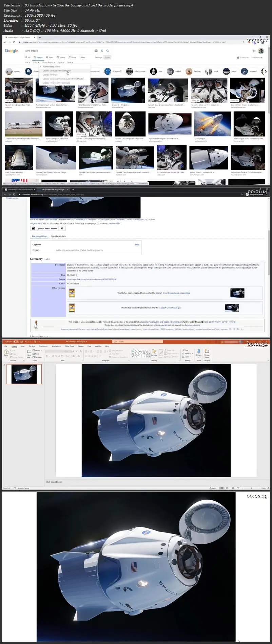Screen dimensions: 272x644
Task: Open the SafeSearch dropdown in Google Images
Action: click(257, 58)
